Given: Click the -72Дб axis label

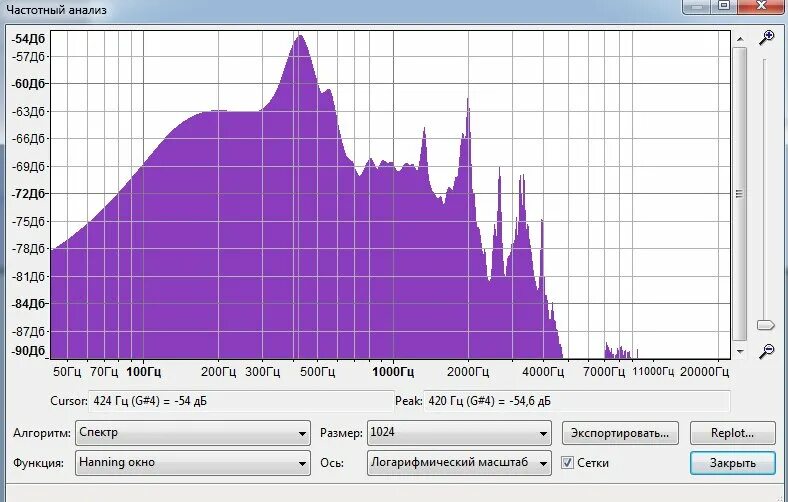Looking at the screenshot, I should pos(28,193).
